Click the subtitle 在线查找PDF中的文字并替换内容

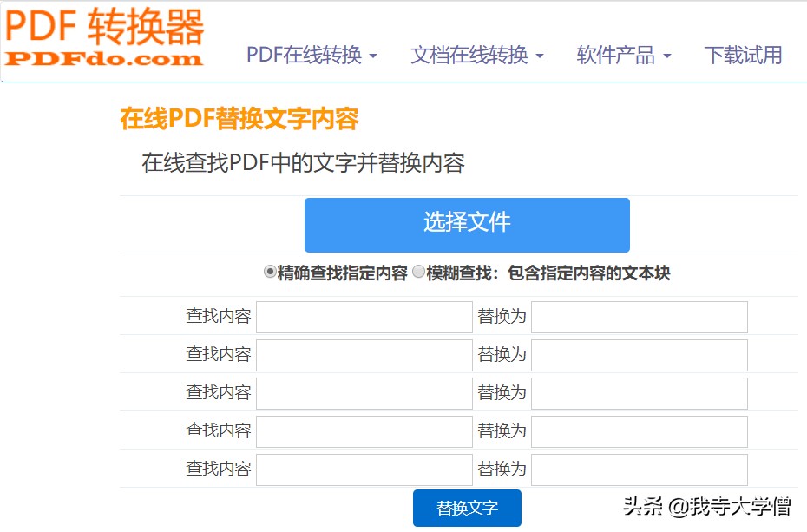(x=303, y=163)
